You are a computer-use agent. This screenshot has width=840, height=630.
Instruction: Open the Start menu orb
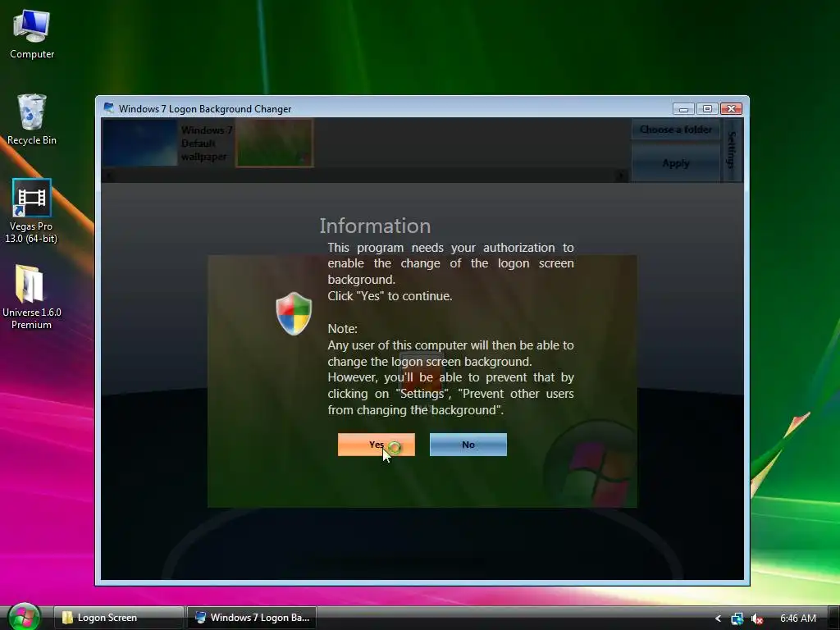[24, 617]
